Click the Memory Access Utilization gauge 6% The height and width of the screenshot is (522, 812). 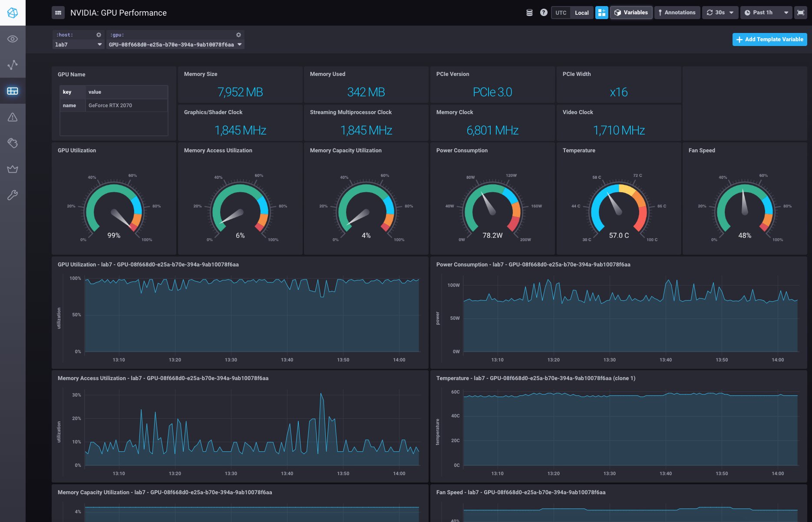[240, 208]
